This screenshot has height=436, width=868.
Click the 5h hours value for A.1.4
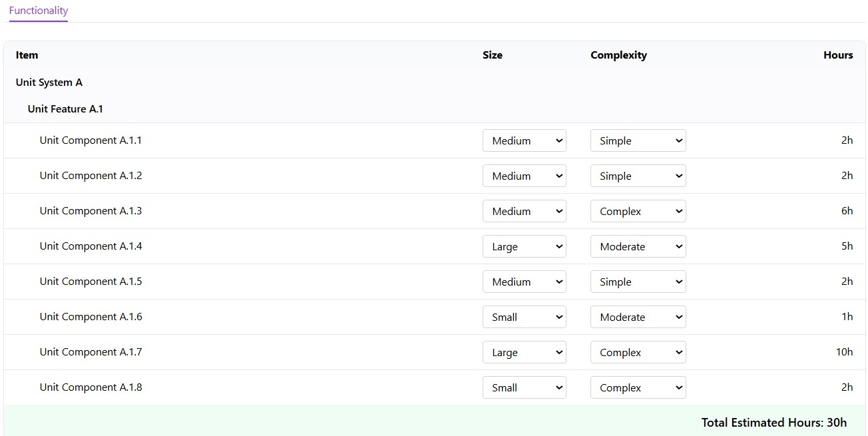pos(847,246)
